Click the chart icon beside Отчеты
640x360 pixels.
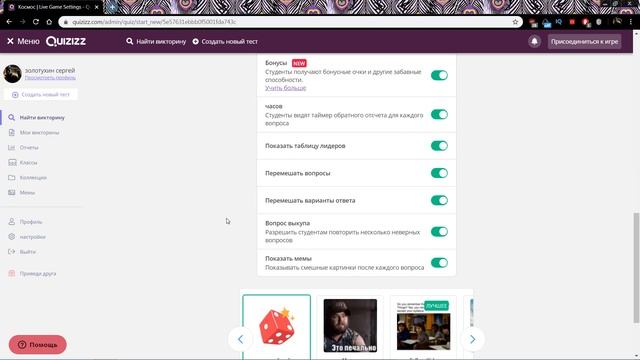pos(11,147)
